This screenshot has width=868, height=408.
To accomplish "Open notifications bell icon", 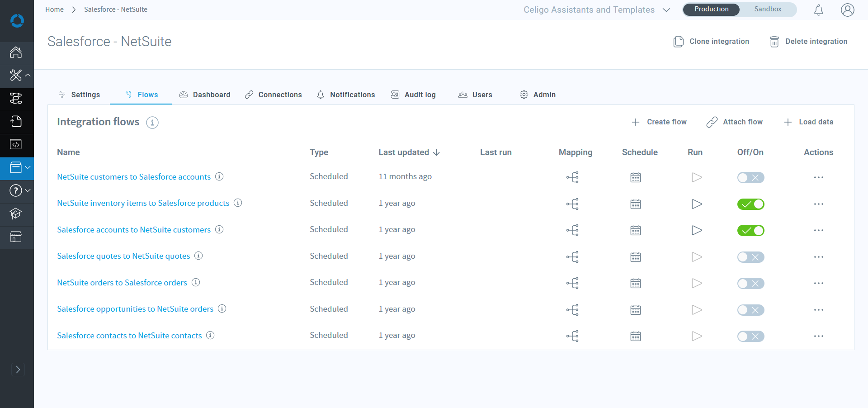I will click(x=819, y=10).
